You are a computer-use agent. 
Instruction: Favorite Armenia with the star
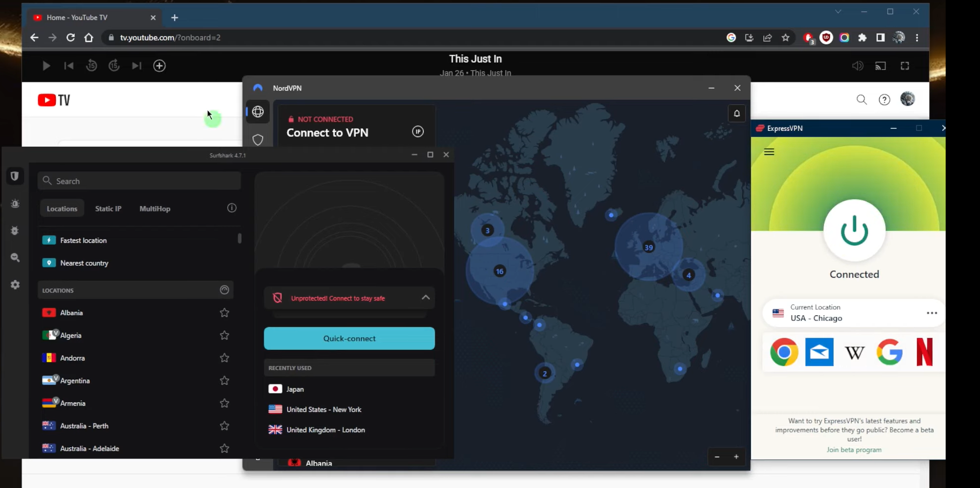point(224,403)
